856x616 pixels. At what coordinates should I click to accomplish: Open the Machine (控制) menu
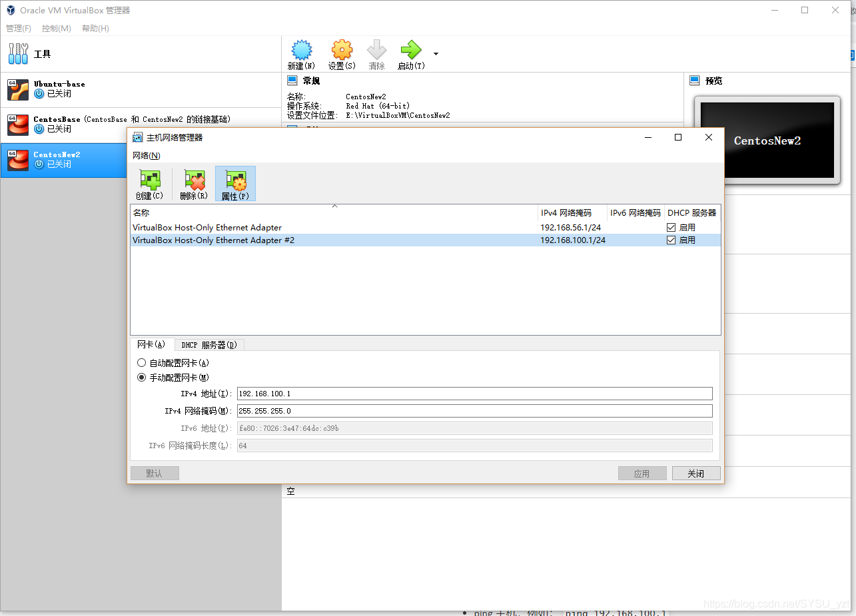pos(57,29)
